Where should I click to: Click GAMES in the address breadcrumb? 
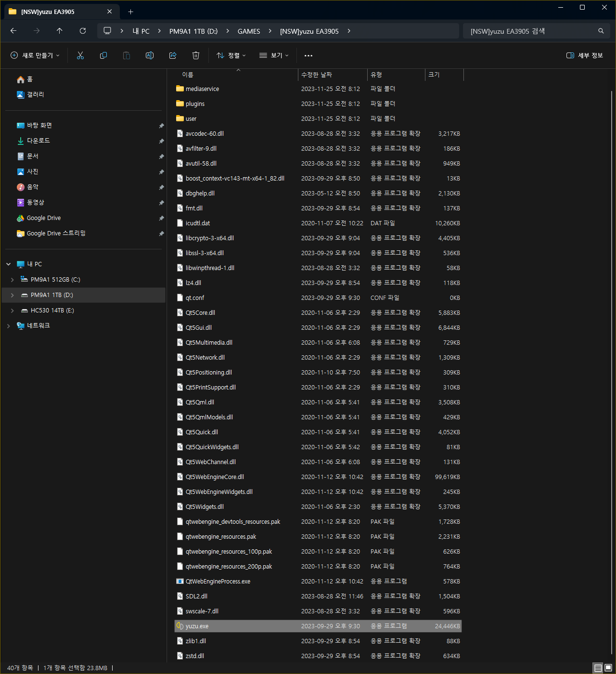249,31
